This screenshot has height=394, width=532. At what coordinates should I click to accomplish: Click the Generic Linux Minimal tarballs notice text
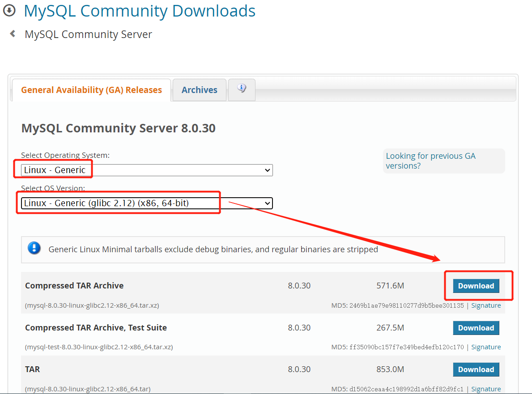[213, 249]
